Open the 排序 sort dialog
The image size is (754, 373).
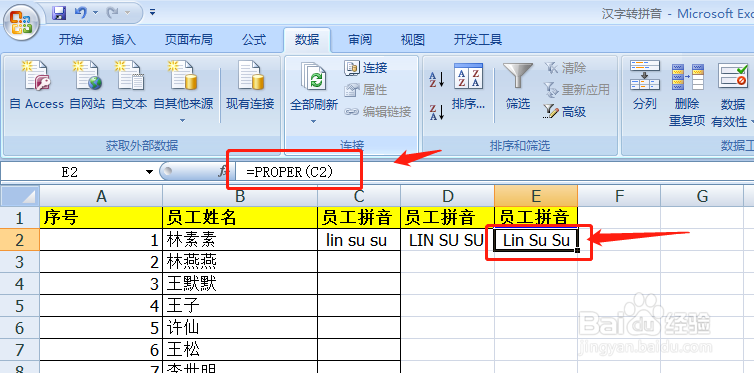[x=468, y=87]
